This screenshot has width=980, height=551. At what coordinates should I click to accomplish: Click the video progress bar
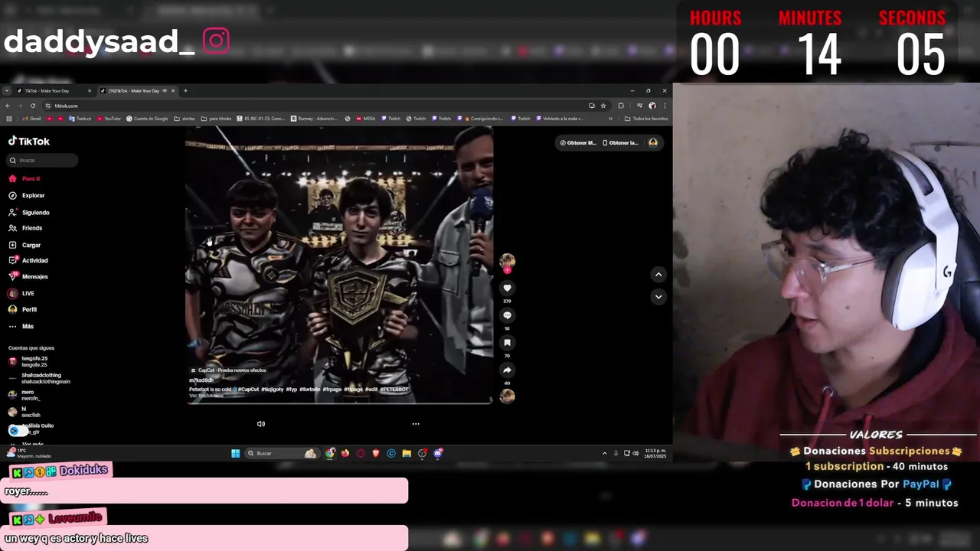coord(339,402)
